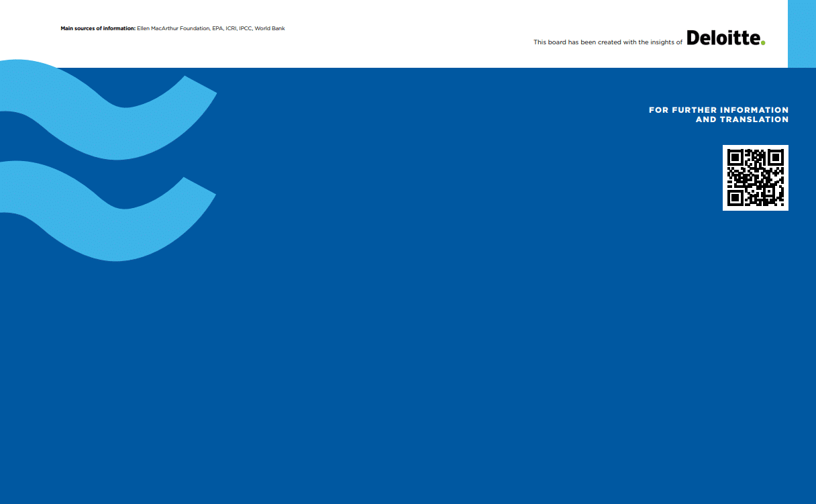Viewport: 816px width, 504px height.
Task: Click the "IPCC" source text
Action: (246, 28)
